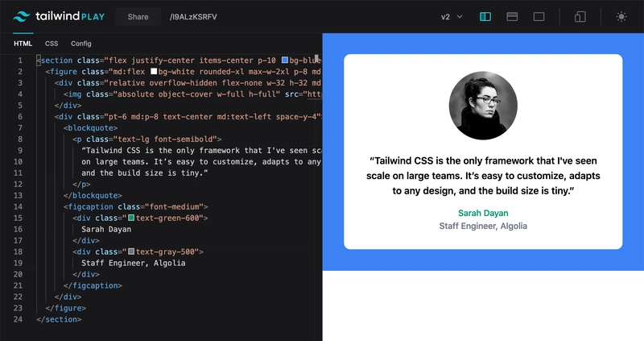The image size is (644, 341).
Task: Place cursor on closing figcaption tag line
Action: pos(93,286)
